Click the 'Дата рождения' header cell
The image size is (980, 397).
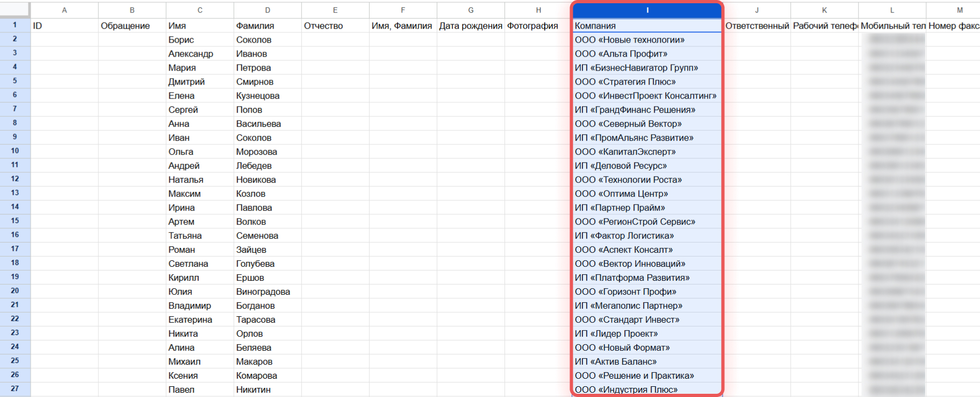tap(471, 26)
